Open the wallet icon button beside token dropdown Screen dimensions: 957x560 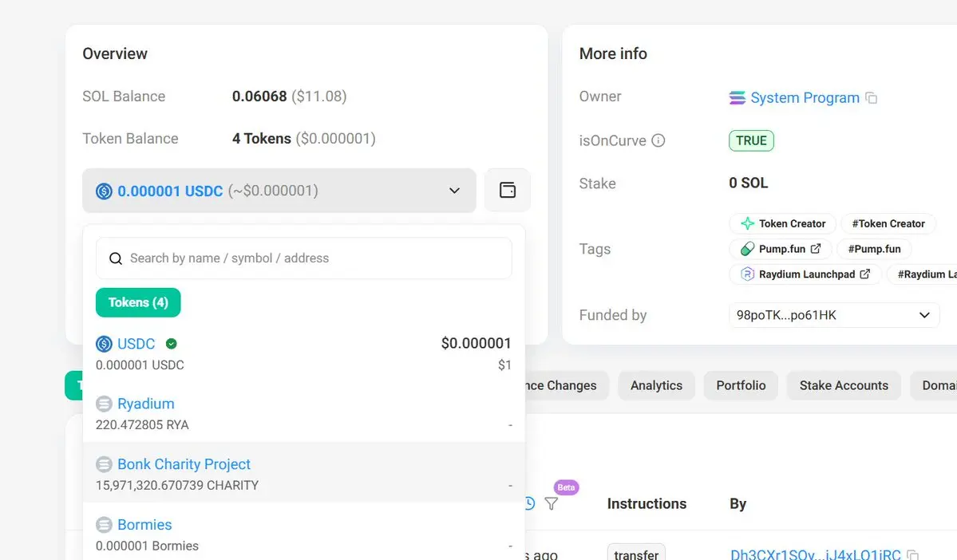coord(507,191)
